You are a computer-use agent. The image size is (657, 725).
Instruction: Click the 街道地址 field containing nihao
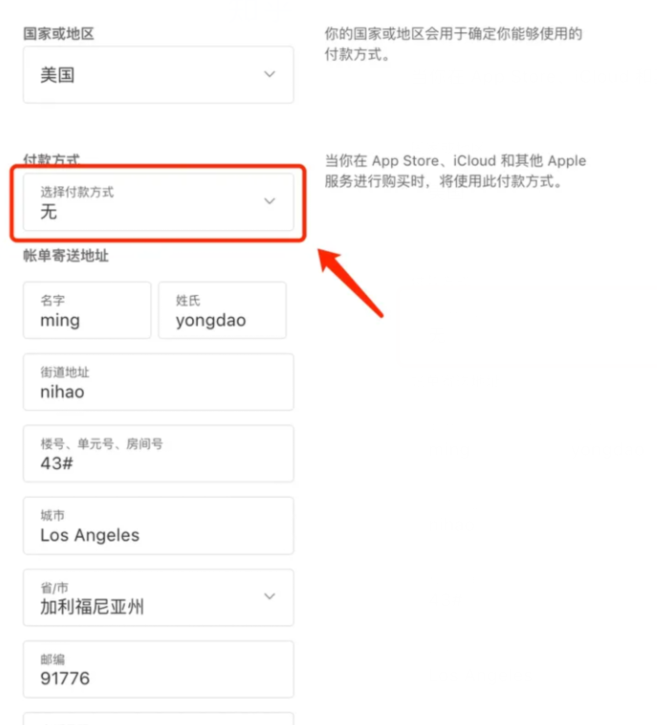pyautogui.click(x=158, y=382)
